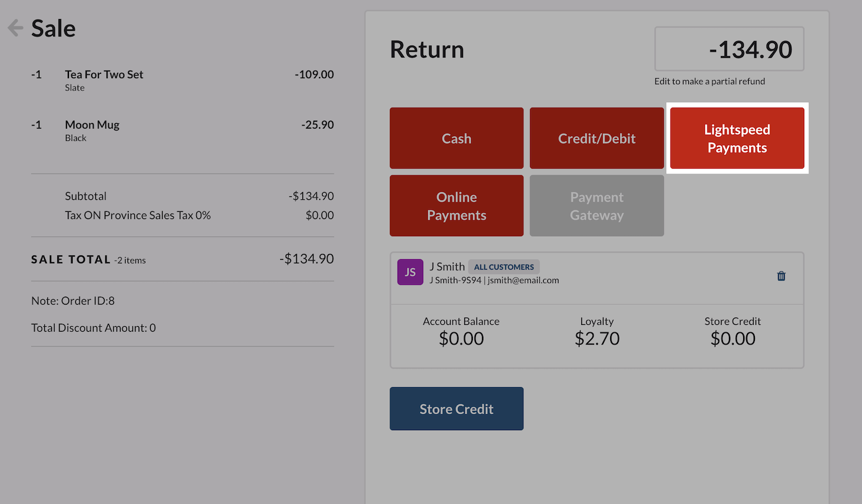Image resolution: width=862 pixels, height=504 pixels.
Task: Click the greyed Payment Gateway button
Action: point(597,206)
